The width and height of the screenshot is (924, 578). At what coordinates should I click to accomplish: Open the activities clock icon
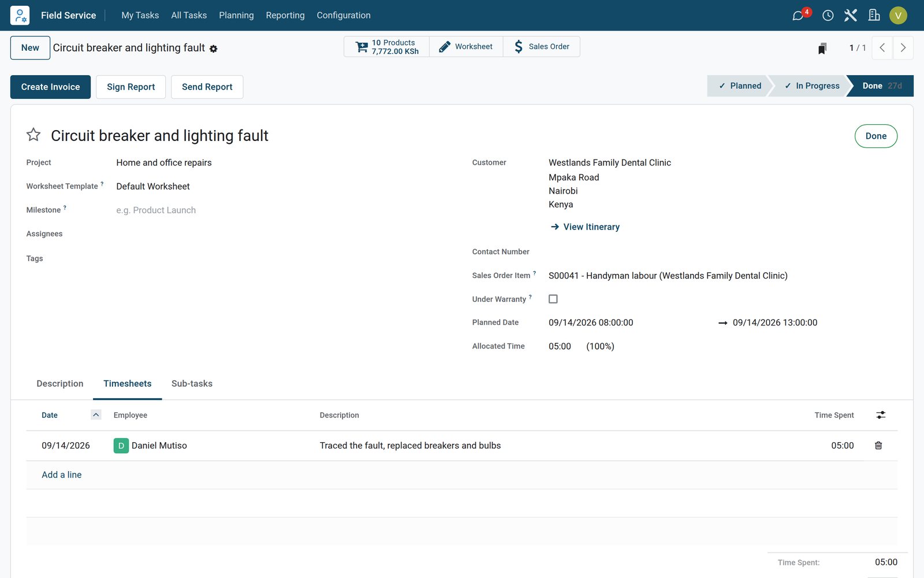pyautogui.click(x=828, y=16)
